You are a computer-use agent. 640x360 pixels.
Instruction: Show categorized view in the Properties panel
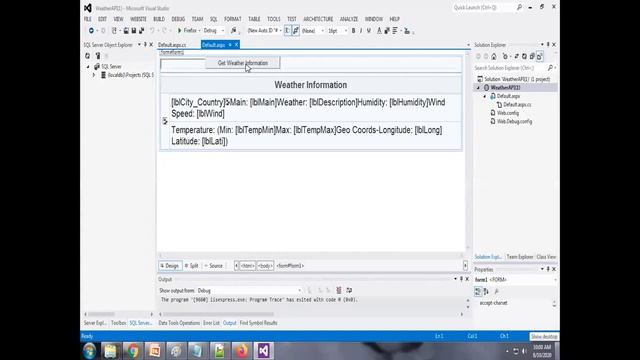(478, 291)
